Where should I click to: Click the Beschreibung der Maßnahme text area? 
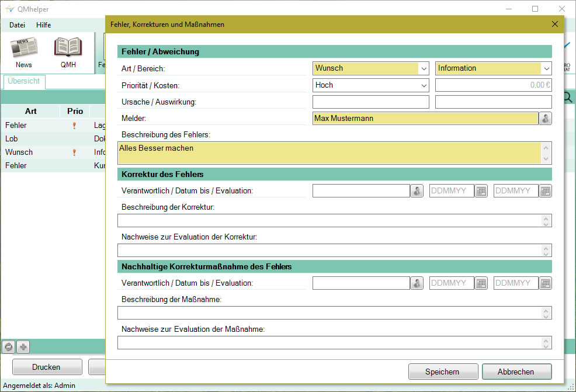point(334,313)
